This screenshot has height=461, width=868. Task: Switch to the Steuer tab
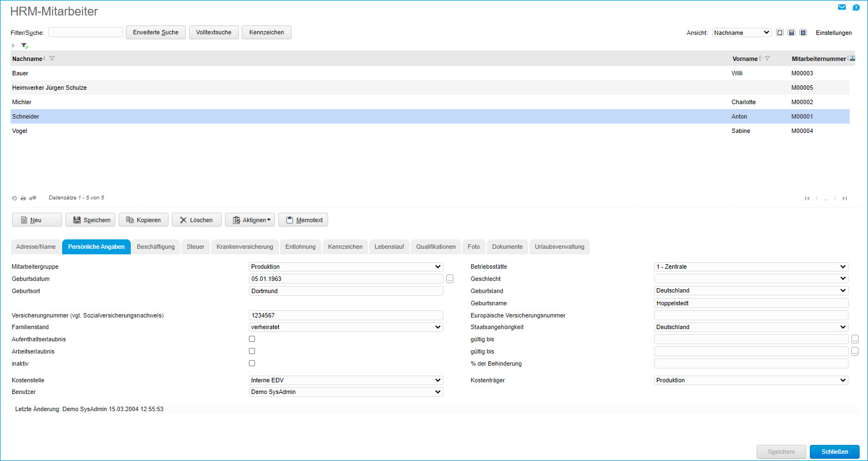[196, 247]
